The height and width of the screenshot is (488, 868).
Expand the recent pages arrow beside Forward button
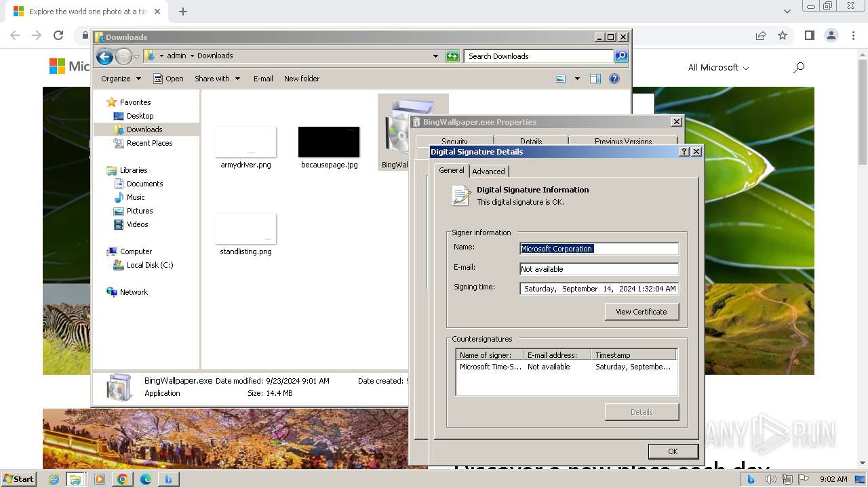(136, 56)
